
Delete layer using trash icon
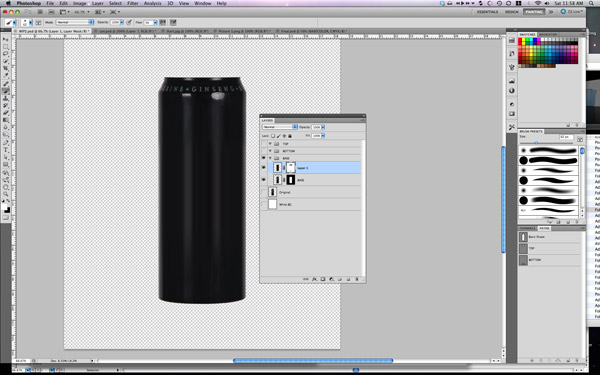point(357,279)
